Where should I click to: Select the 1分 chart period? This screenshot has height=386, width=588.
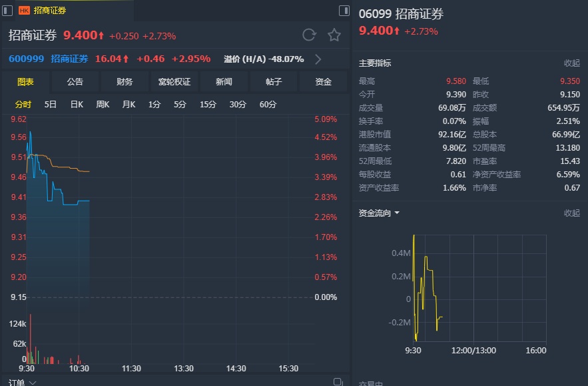pos(154,105)
